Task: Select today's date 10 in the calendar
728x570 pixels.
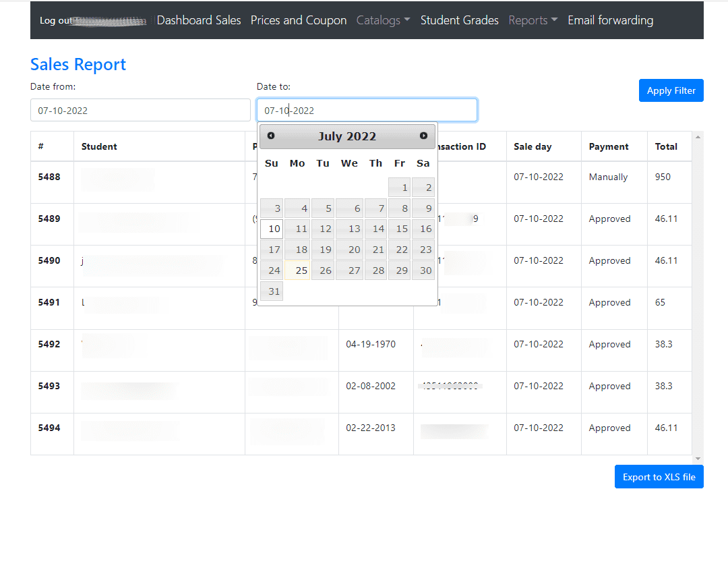Action: click(x=271, y=229)
